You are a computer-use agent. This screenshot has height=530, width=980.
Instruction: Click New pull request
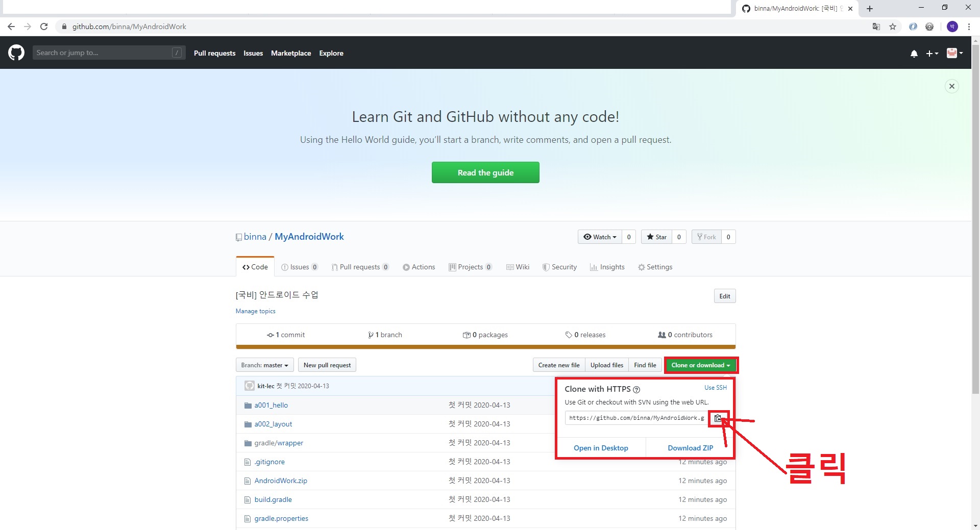[x=327, y=365]
